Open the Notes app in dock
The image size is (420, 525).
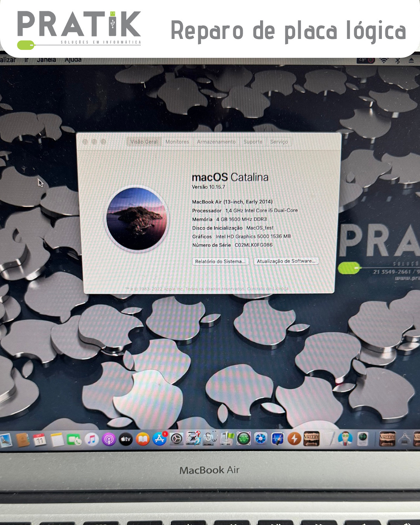pos(57,440)
